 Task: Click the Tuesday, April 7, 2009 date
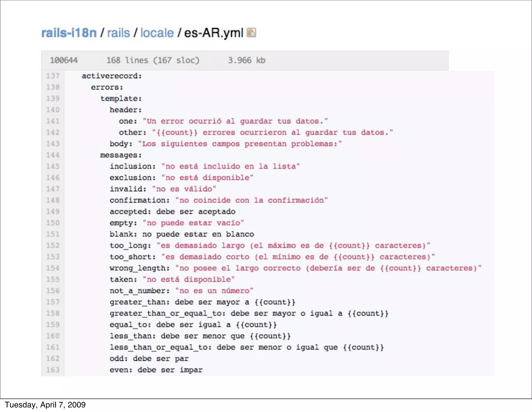tap(45, 405)
